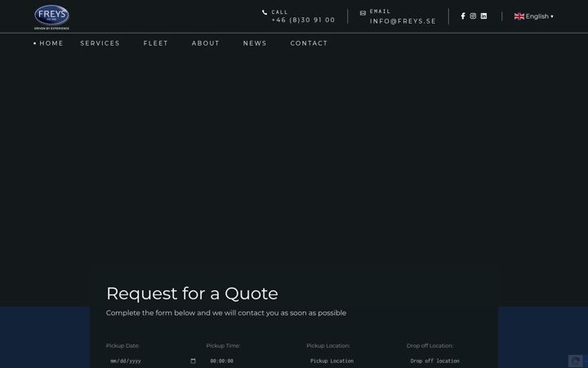Click the Pickup Time field
The height and width of the screenshot is (368, 588).
coord(253,361)
